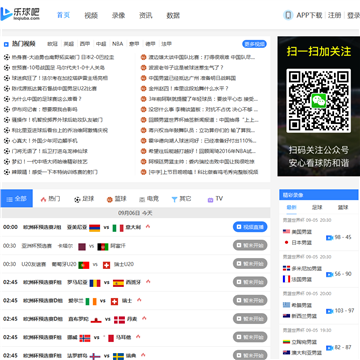Click the Spain flag icon
The width and height of the screenshot is (360, 360).
click(x=118, y=283)
